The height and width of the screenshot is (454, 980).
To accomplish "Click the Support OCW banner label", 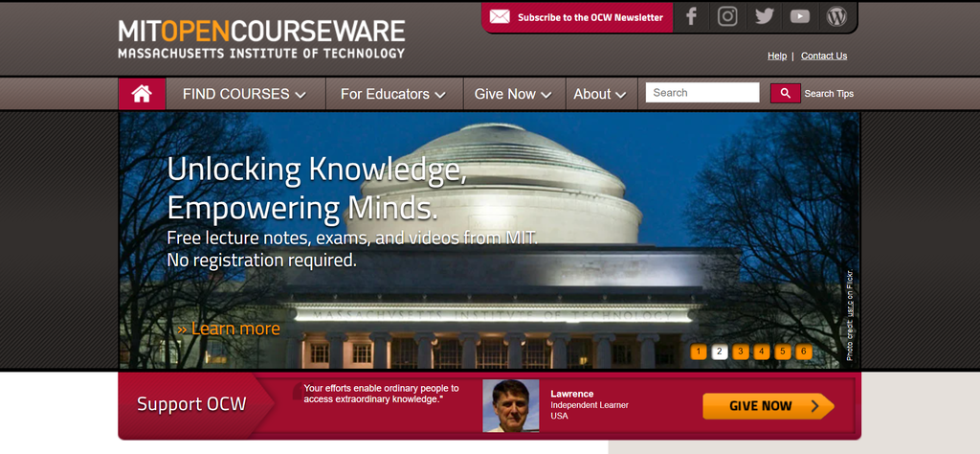I will coord(191,404).
